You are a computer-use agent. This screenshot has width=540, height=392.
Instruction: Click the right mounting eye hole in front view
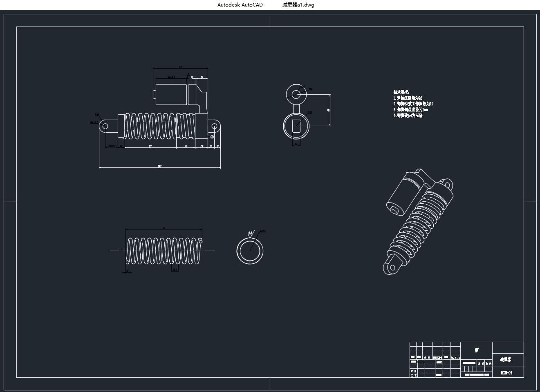pyautogui.click(x=213, y=126)
